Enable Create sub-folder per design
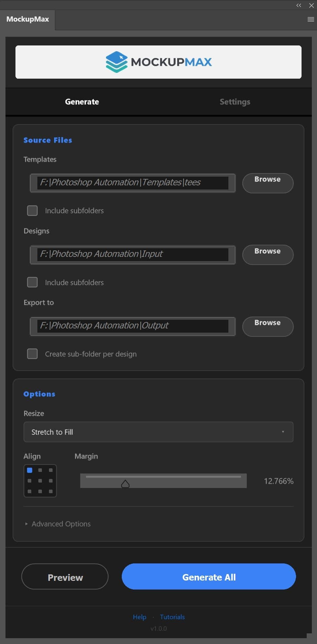 point(32,354)
